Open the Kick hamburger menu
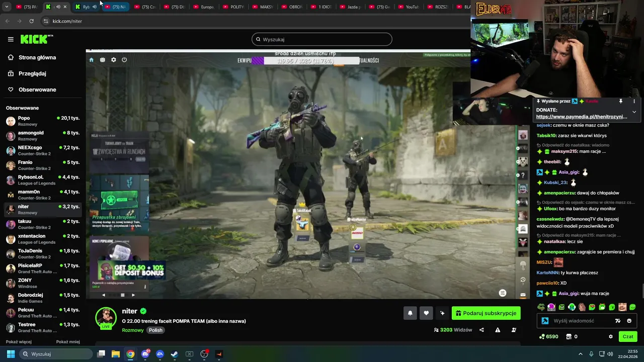 (11, 39)
